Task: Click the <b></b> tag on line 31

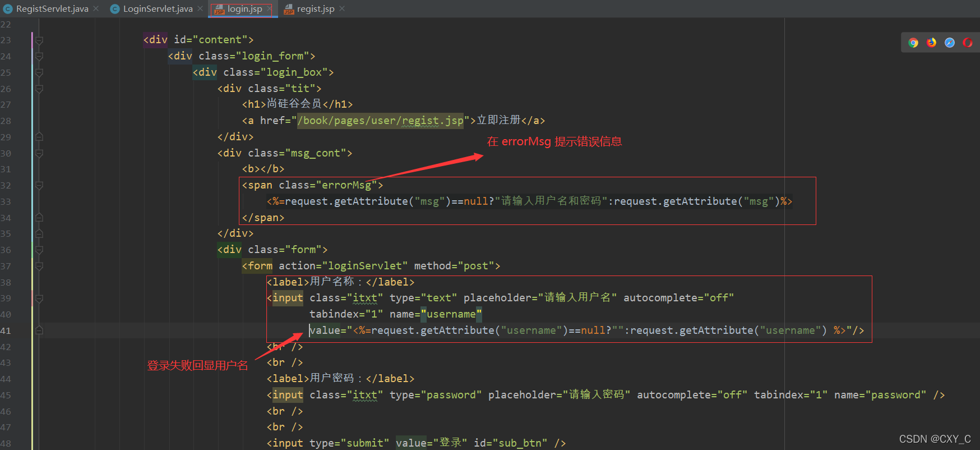Action: [x=263, y=169]
